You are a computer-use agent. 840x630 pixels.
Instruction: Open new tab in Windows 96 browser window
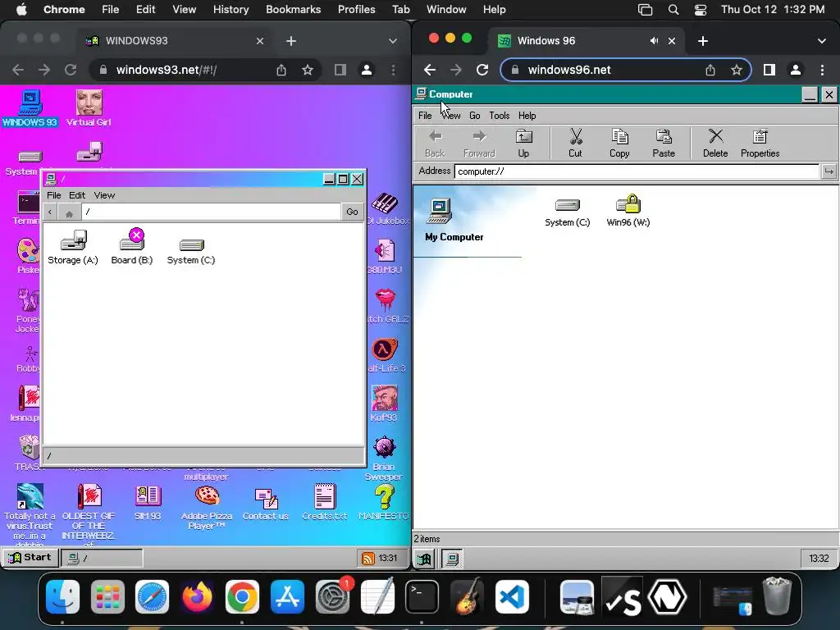[x=703, y=41]
